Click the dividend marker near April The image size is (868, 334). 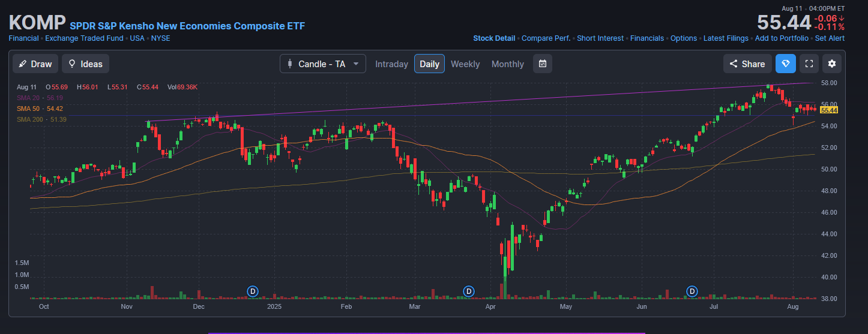pyautogui.click(x=469, y=291)
